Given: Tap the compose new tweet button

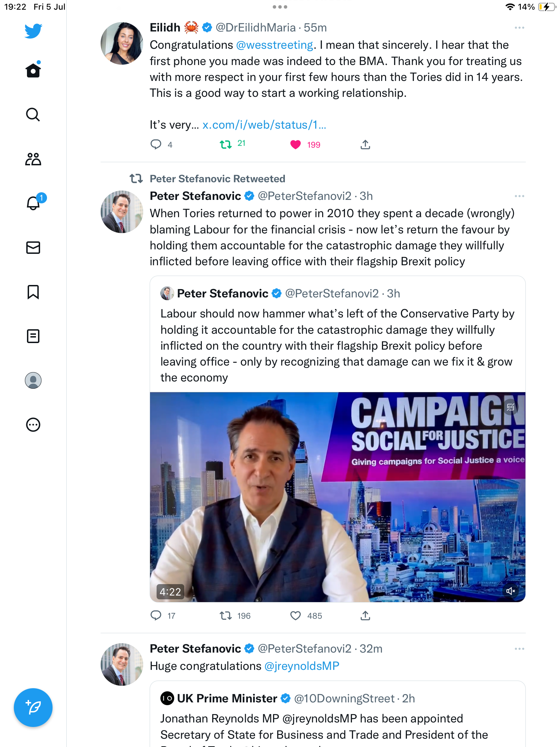Looking at the screenshot, I should click(x=33, y=708).
